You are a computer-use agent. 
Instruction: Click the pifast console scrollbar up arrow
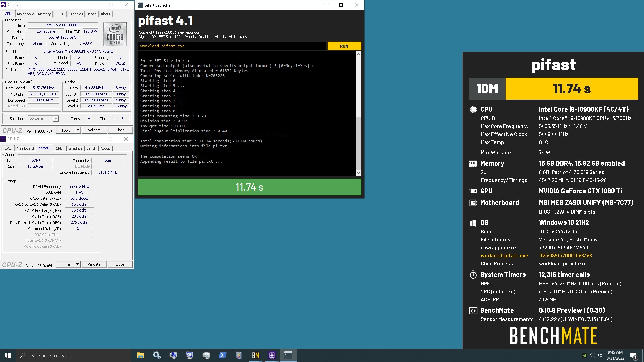358,54
